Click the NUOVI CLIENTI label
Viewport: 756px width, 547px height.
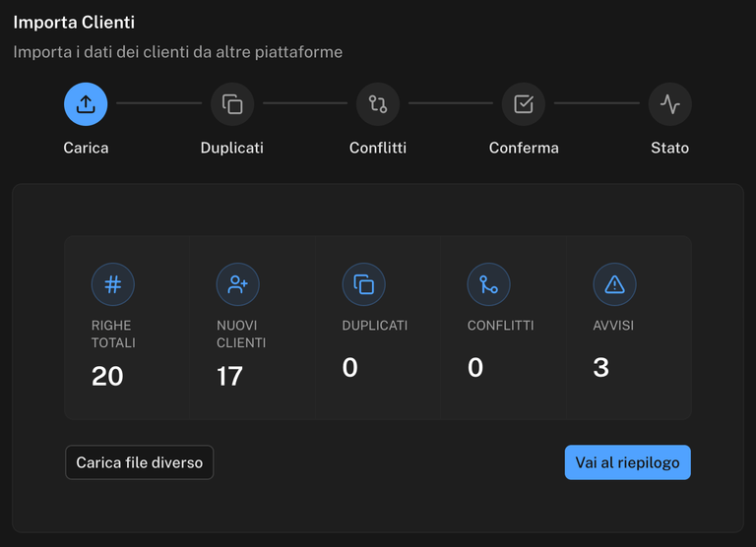[241, 334]
